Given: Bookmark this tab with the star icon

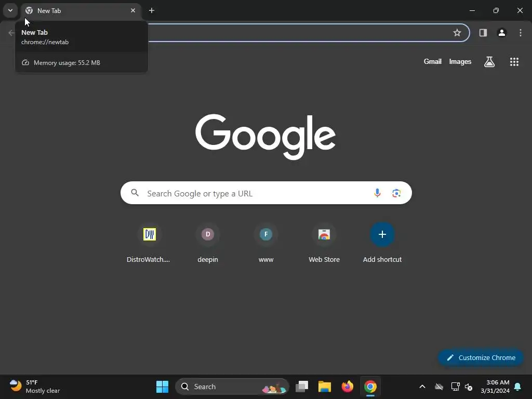Looking at the screenshot, I should (457, 33).
